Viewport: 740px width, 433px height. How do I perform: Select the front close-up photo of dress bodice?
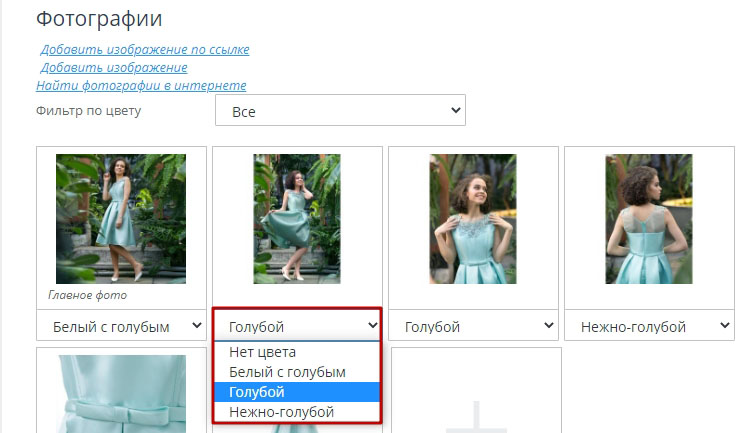(x=472, y=218)
